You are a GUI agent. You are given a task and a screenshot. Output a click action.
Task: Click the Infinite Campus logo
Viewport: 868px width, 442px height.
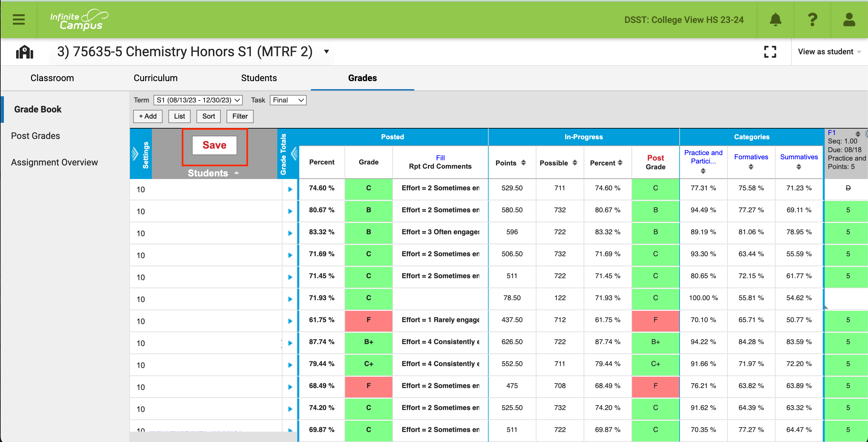pos(79,19)
